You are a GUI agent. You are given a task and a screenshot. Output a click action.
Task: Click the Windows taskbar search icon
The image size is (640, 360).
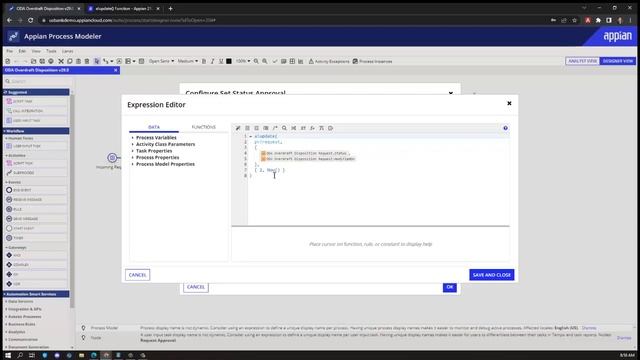[x=20, y=356]
